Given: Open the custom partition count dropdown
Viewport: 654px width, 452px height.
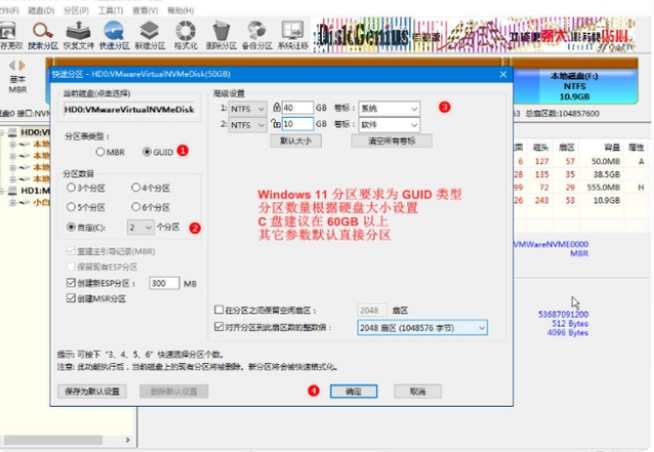Looking at the screenshot, I should point(139,227).
